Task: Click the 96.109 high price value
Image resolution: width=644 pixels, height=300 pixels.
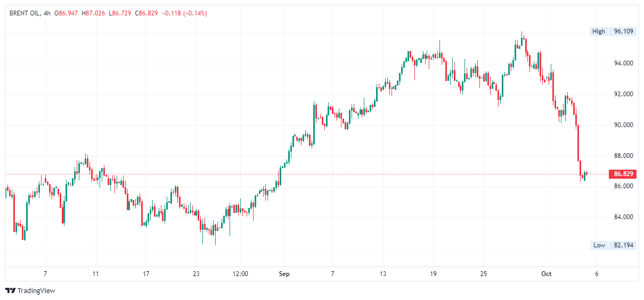Action: click(x=623, y=31)
